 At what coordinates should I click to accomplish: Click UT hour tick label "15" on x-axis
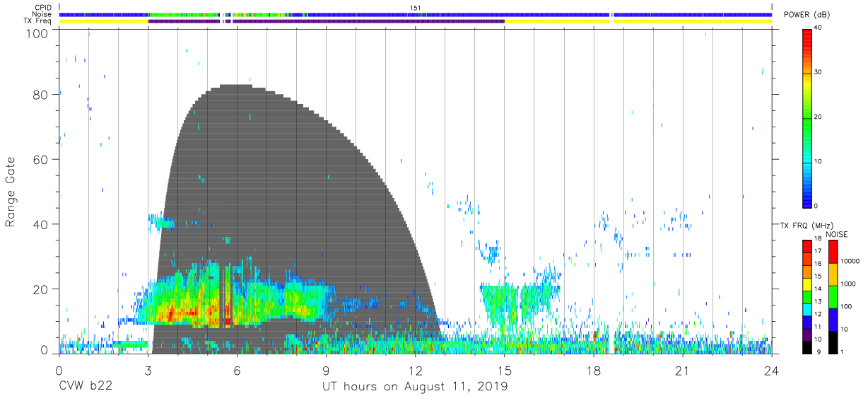[x=504, y=371]
